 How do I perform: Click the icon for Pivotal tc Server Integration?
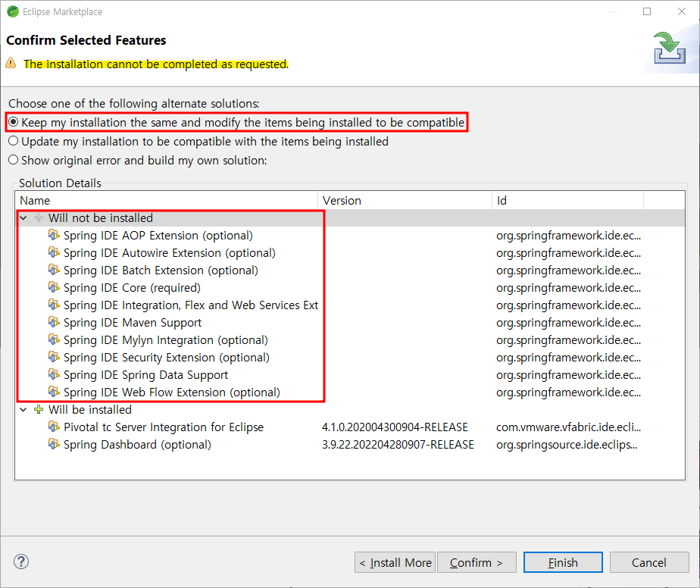[54, 427]
